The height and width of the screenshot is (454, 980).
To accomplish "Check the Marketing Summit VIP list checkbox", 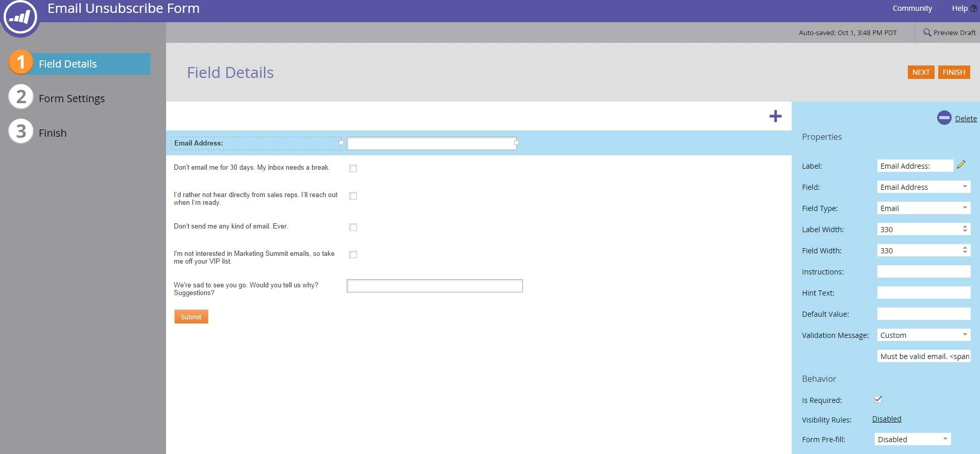I will [x=353, y=254].
